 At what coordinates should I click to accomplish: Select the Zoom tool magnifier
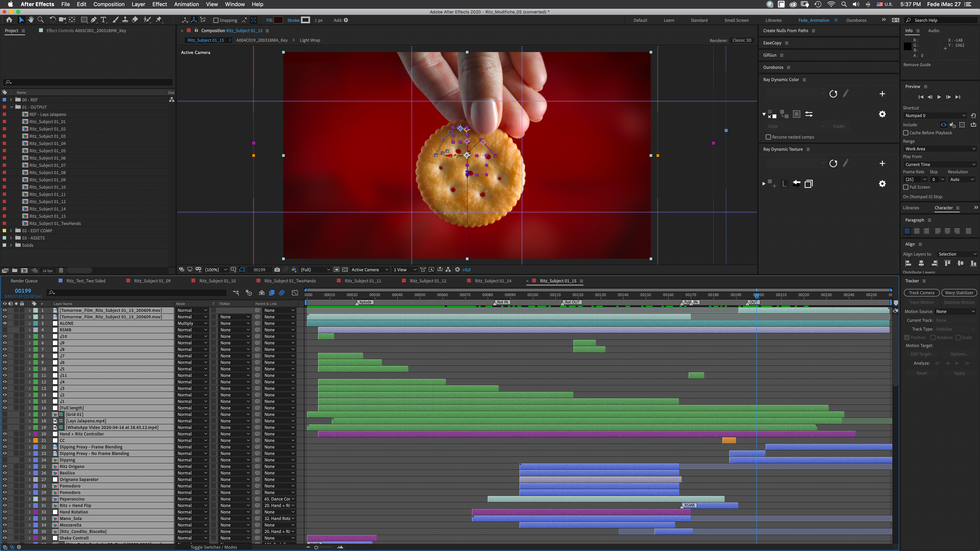tap(40, 20)
